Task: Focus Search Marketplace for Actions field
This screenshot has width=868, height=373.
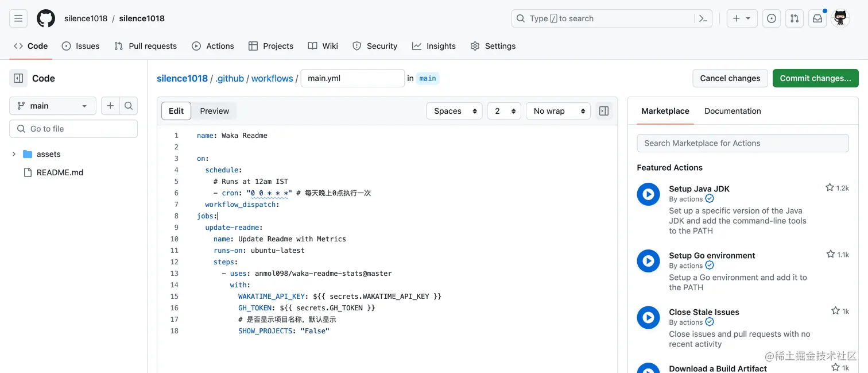Action: [x=743, y=143]
